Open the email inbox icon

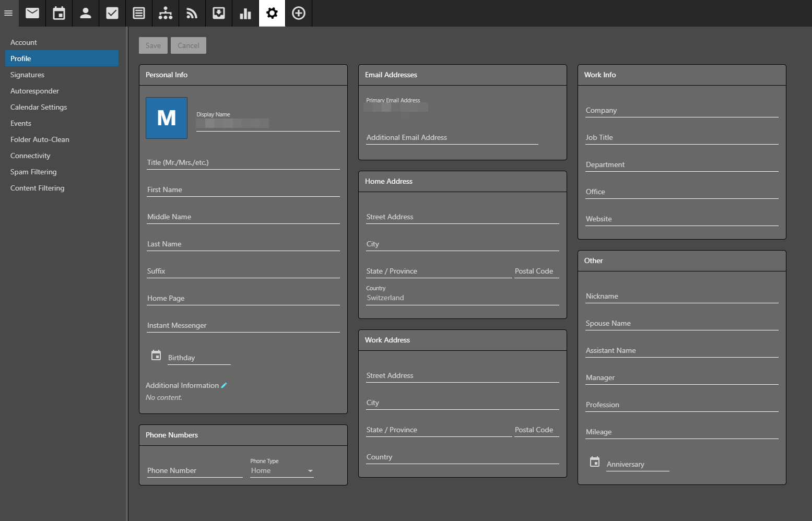click(x=32, y=13)
